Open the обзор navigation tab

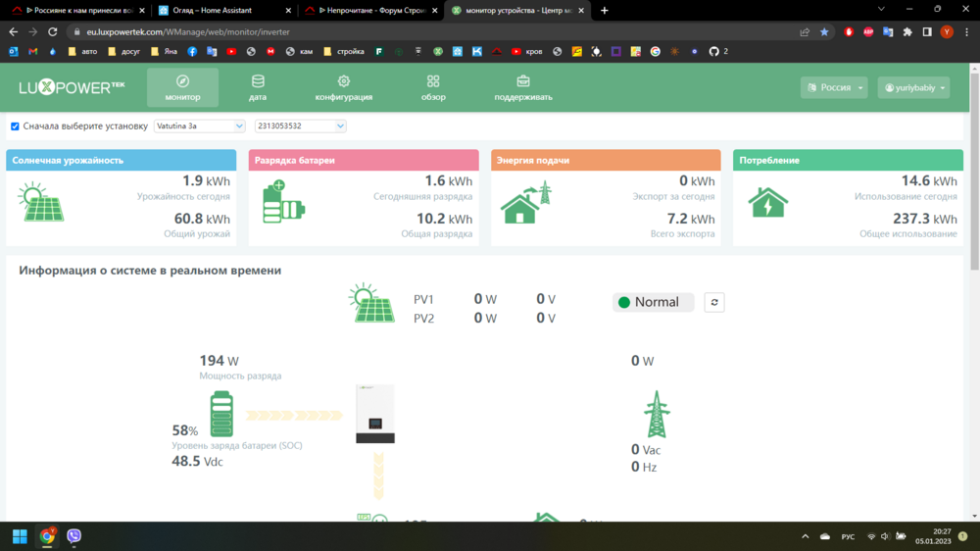click(433, 87)
